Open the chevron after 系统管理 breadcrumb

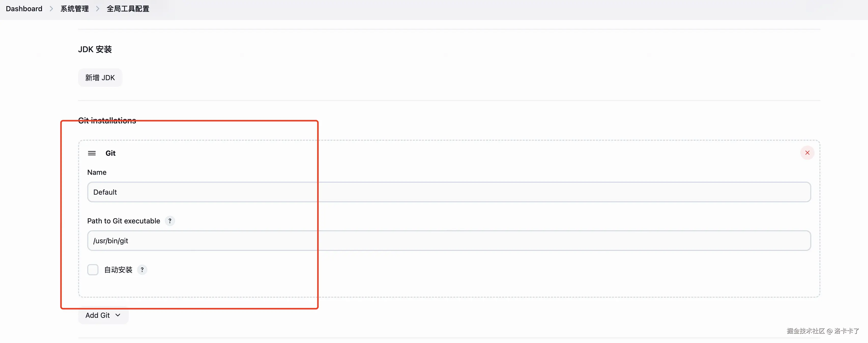coord(98,9)
